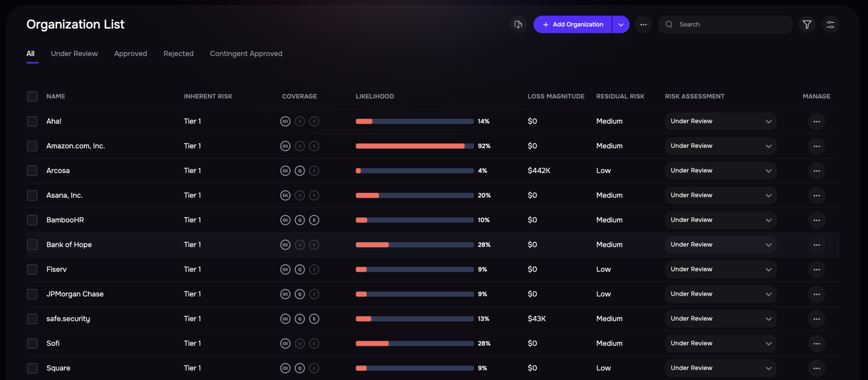
Task: Click Amazon.com's 92% likelihood bar
Action: [x=414, y=146]
